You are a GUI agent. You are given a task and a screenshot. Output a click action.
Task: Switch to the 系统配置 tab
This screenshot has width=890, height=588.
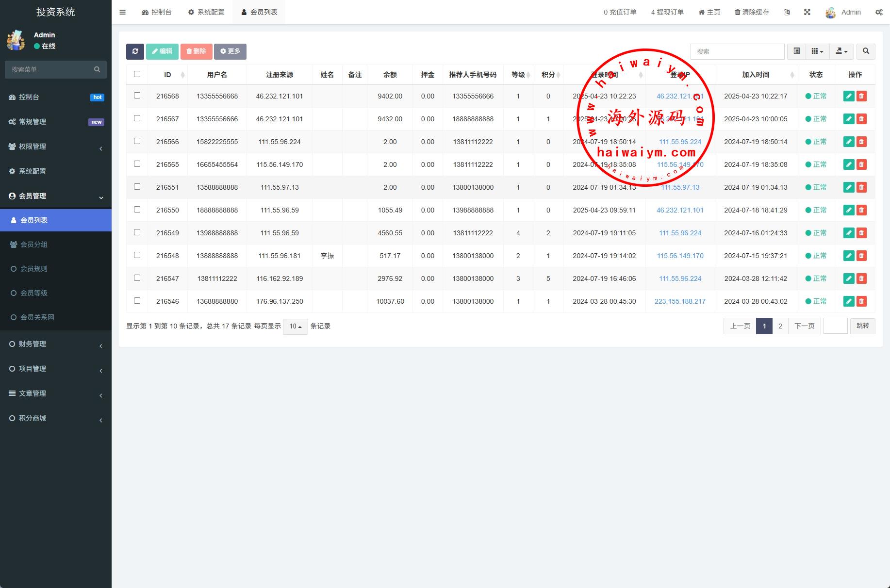(206, 12)
